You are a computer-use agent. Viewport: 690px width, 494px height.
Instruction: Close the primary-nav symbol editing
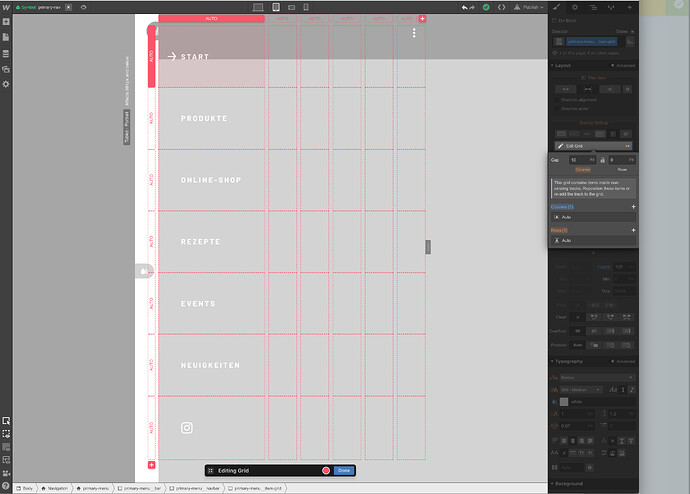point(69,7)
